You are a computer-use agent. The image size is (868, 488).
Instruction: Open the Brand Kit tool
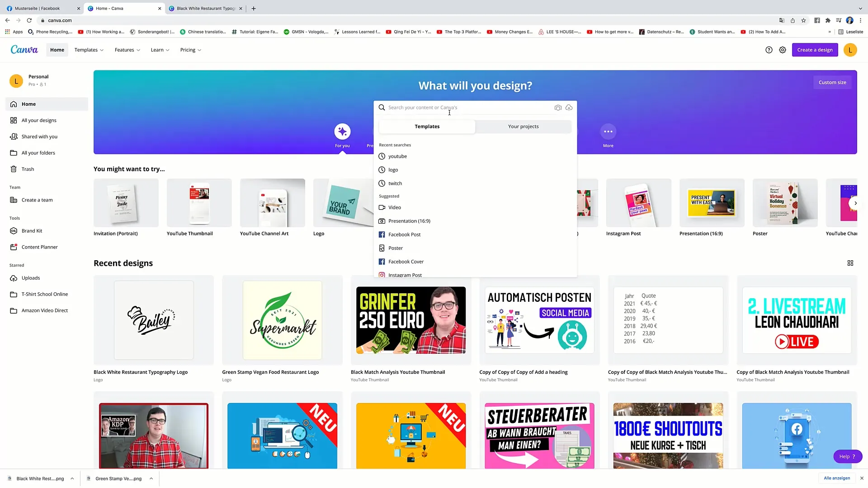32,230
